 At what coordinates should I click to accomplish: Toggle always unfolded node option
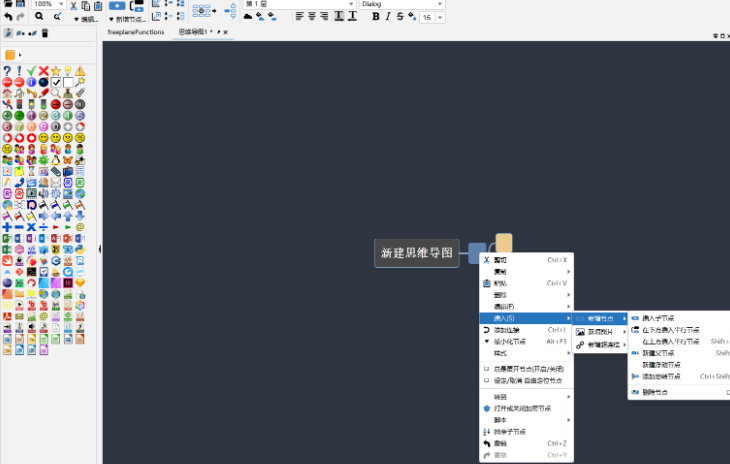tap(526, 368)
